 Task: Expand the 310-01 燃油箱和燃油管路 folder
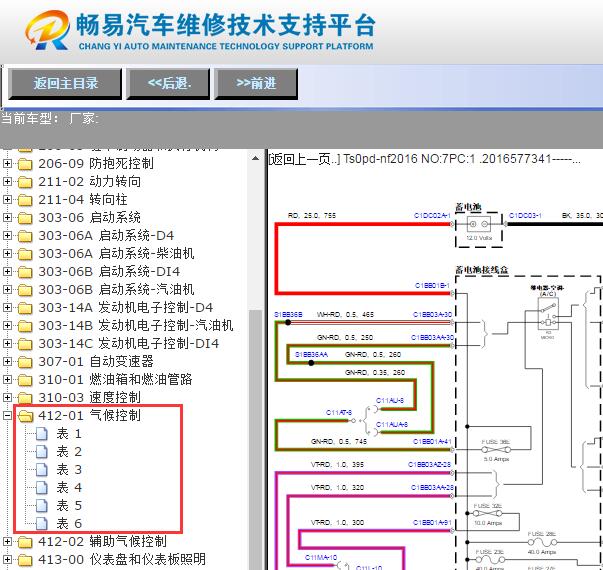(7, 380)
